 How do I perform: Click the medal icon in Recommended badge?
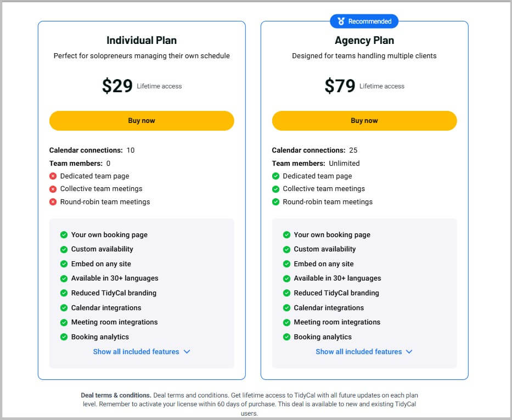coord(341,21)
